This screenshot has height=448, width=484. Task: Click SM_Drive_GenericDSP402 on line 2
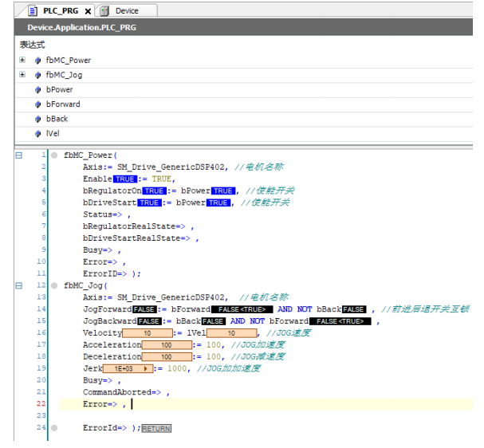tap(171, 167)
